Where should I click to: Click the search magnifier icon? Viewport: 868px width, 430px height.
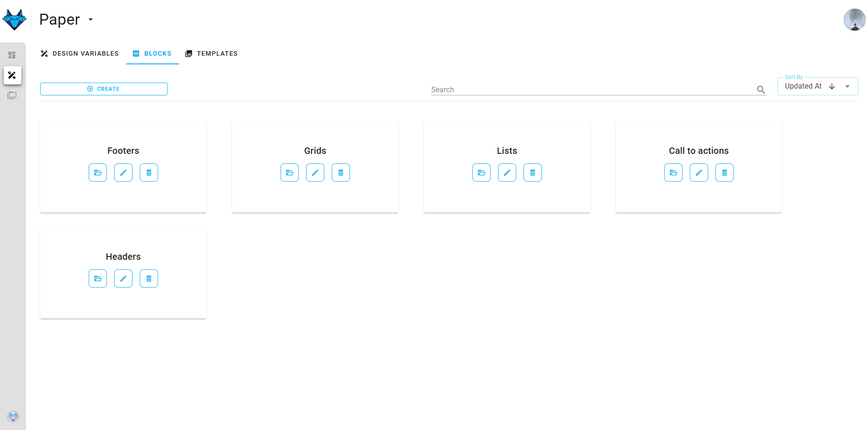(x=761, y=89)
